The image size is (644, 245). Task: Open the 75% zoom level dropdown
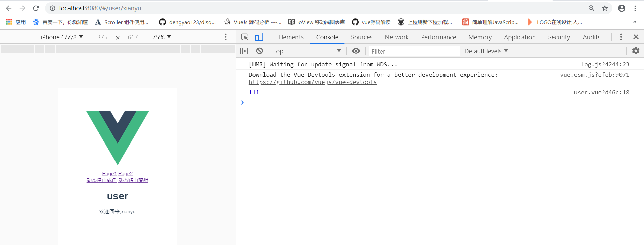tap(162, 37)
